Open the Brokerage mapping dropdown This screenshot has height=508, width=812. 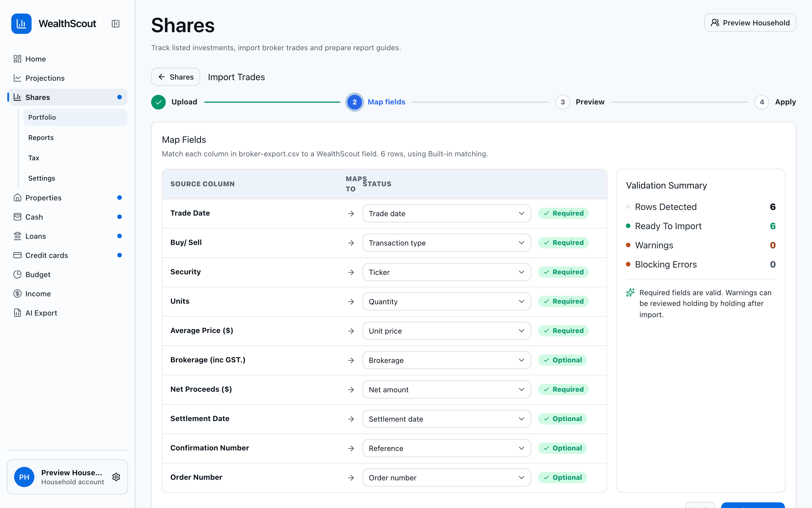[447, 360]
